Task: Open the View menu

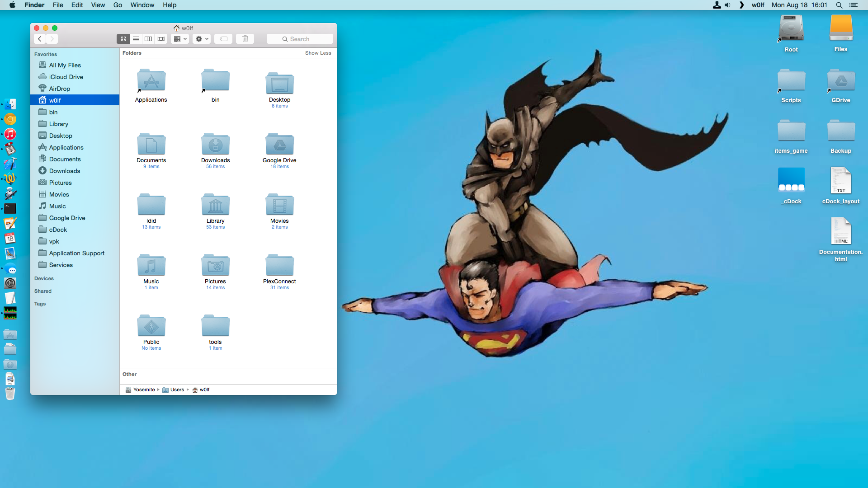Action: click(x=98, y=5)
